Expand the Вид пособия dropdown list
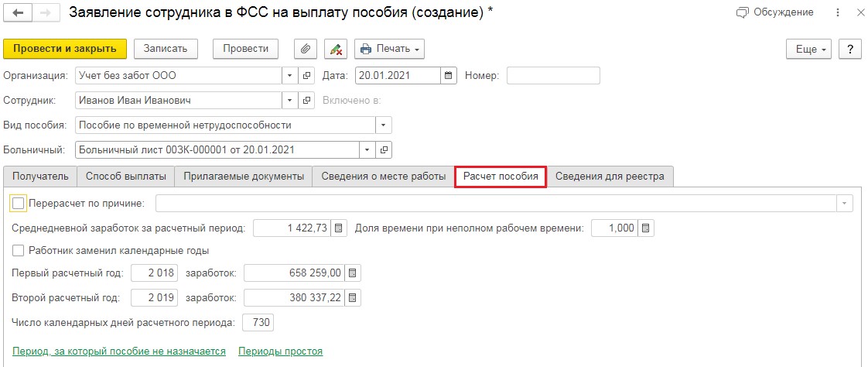 pyautogui.click(x=384, y=125)
